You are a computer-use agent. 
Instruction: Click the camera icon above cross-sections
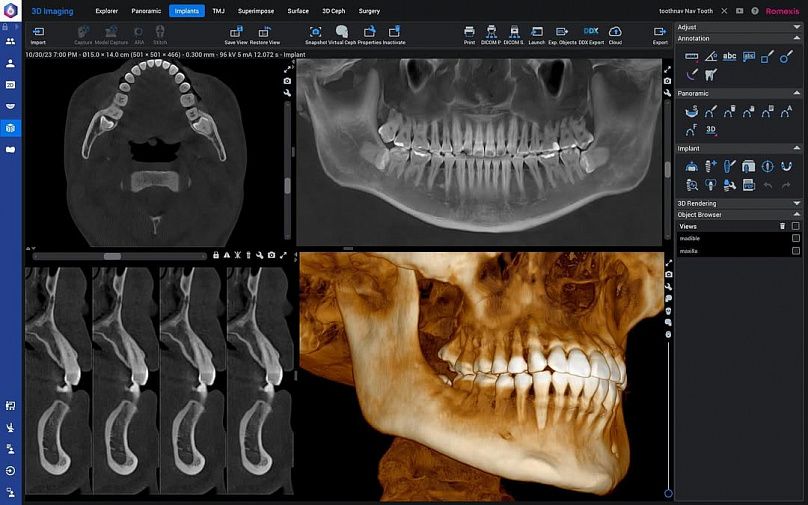(272, 255)
